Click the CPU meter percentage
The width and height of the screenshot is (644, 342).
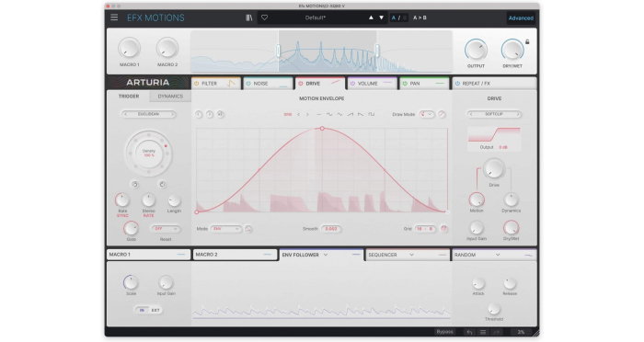tap(521, 332)
